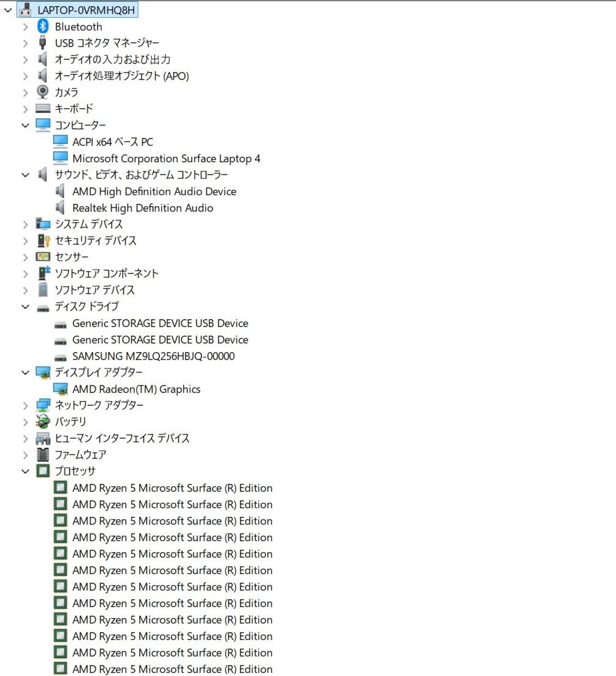Click the drive icon beside ディスク ドライブ
The width and height of the screenshot is (616, 676).
[x=43, y=308]
